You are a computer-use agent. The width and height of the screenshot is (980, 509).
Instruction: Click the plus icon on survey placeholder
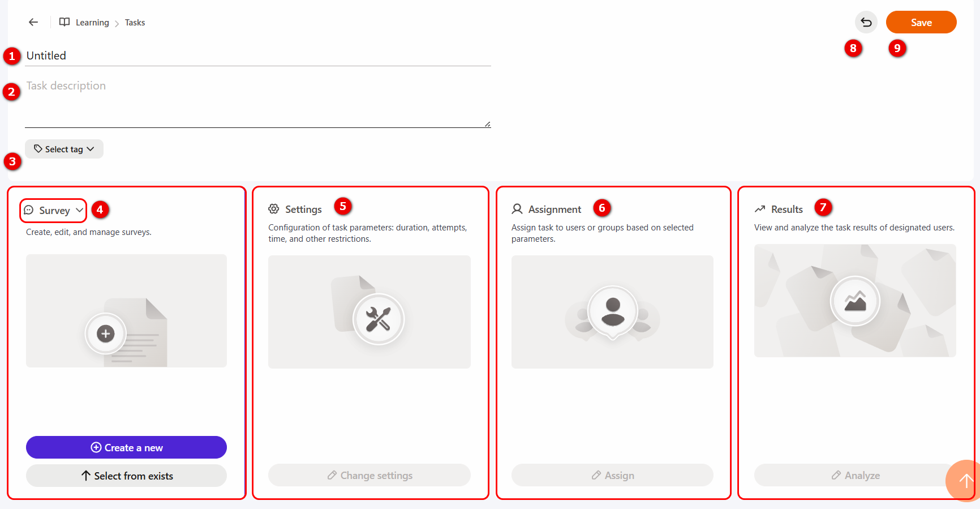(x=105, y=333)
